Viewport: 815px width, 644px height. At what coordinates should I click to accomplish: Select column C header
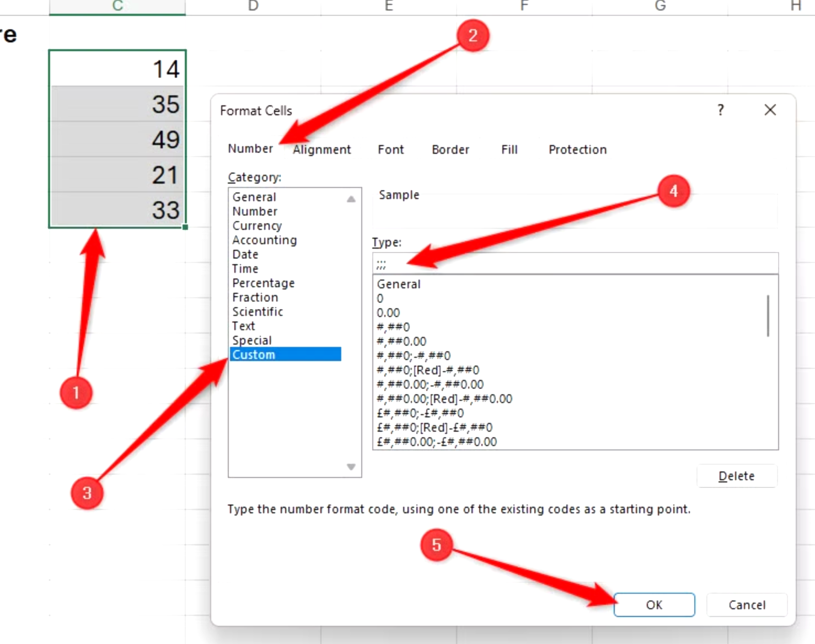click(x=117, y=6)
